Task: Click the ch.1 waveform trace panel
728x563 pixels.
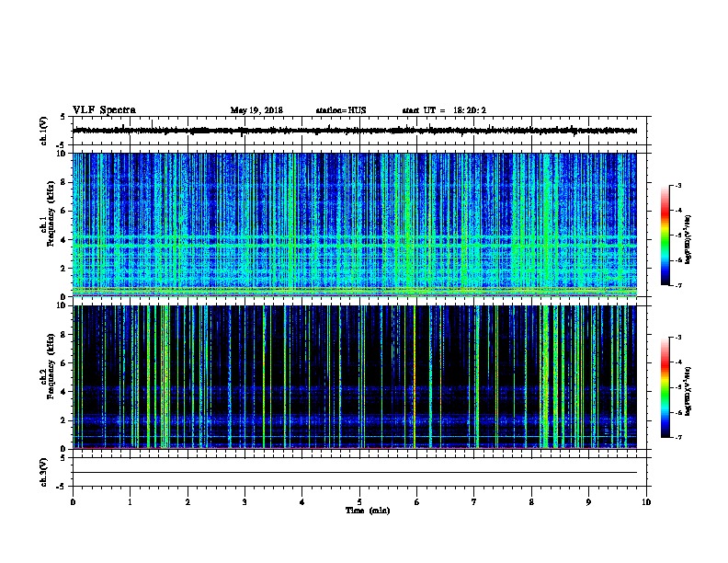Action: (359, 131)
